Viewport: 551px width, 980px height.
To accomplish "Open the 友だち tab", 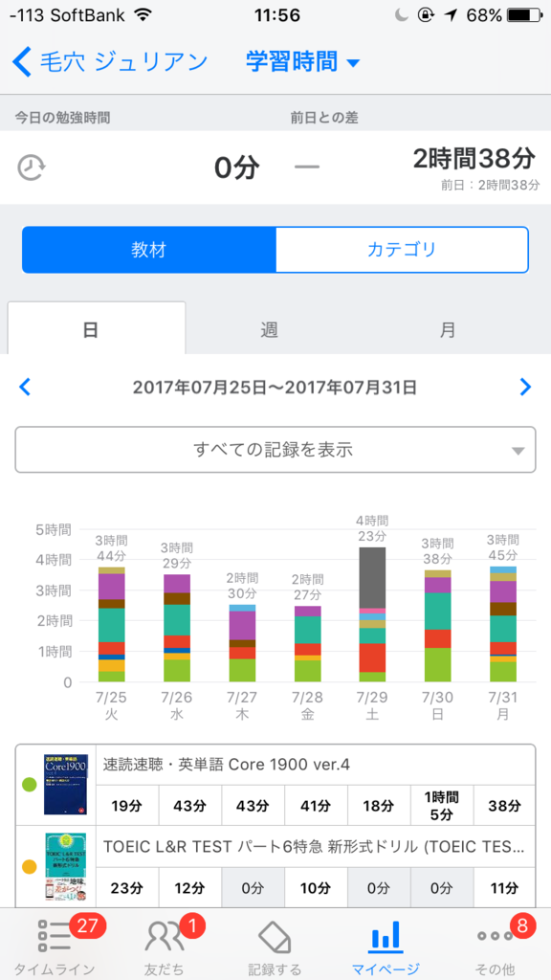I will pyautogui.click(x=165, y=945).
